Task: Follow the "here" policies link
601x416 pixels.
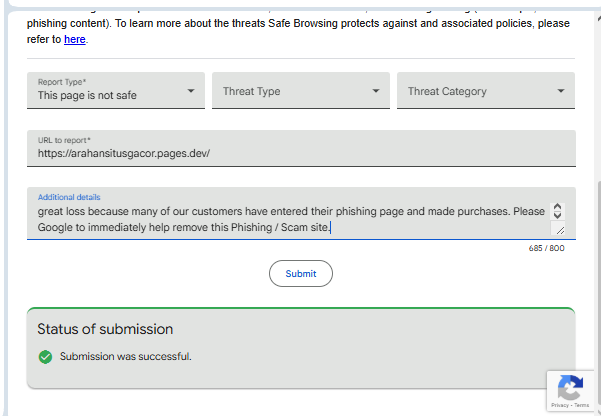Action: 75,40
